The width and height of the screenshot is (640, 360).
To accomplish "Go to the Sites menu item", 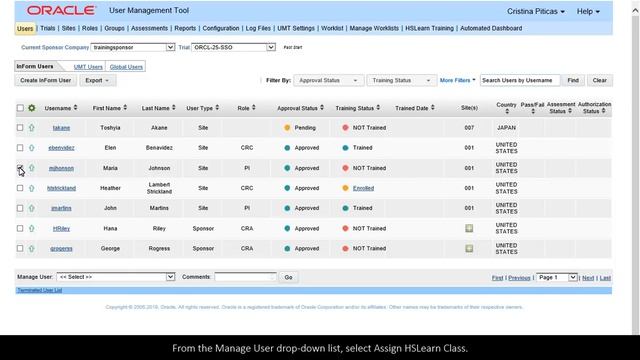I will [69, 28].
